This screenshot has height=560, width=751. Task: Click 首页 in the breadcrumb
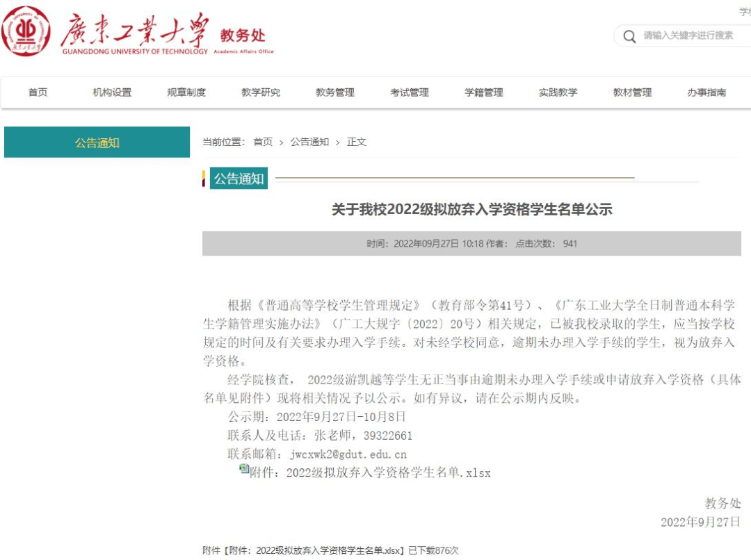[263, 142]
